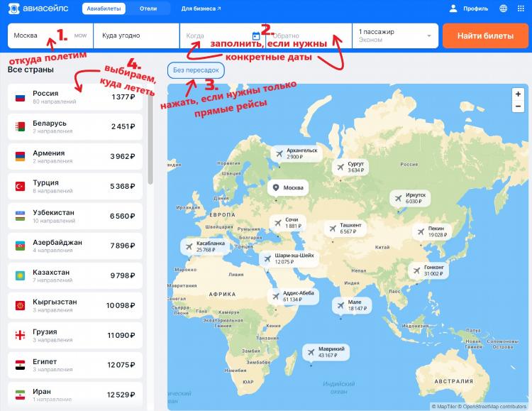Select the Сургут airplane marker on map

pyautogui.click(x=340, y=167)
